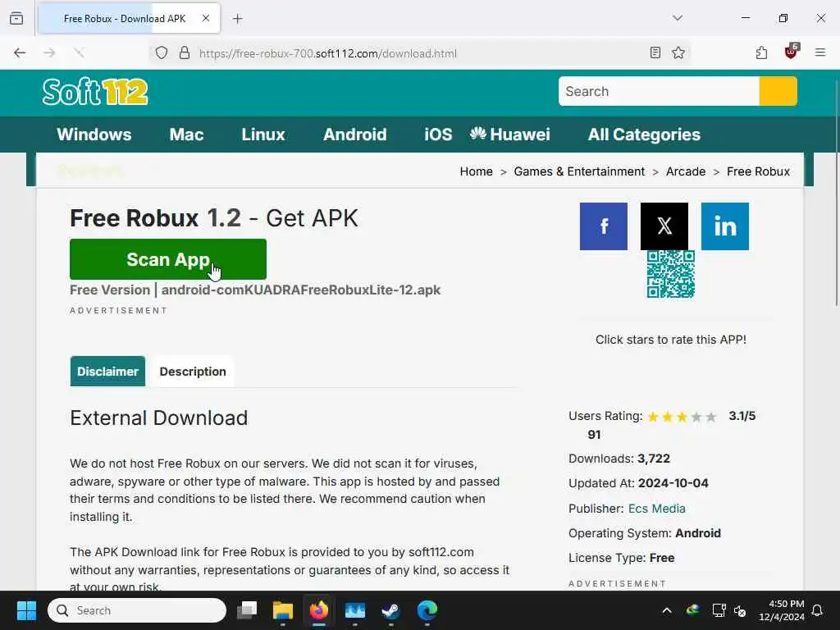Image resolution: width=840 pixels, height=630 pixels.
Task: View site security padlock info
Action: point(185,53)
